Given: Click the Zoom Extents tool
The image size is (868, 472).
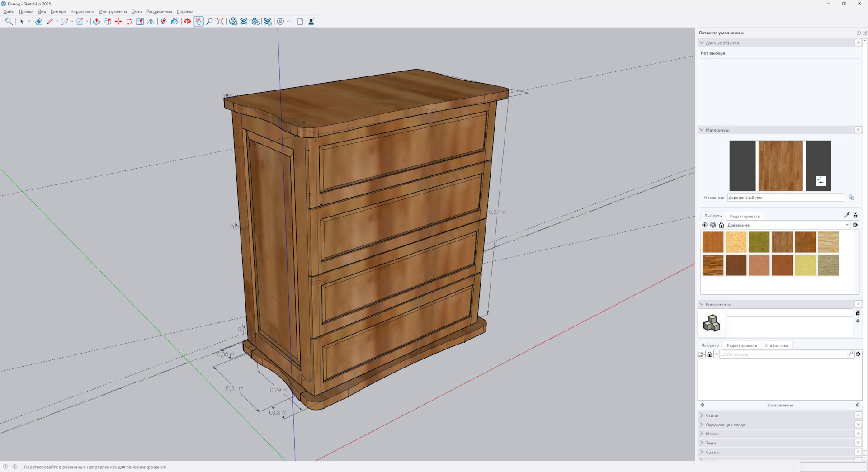Looking at the screenshot, I should (220, 21).
